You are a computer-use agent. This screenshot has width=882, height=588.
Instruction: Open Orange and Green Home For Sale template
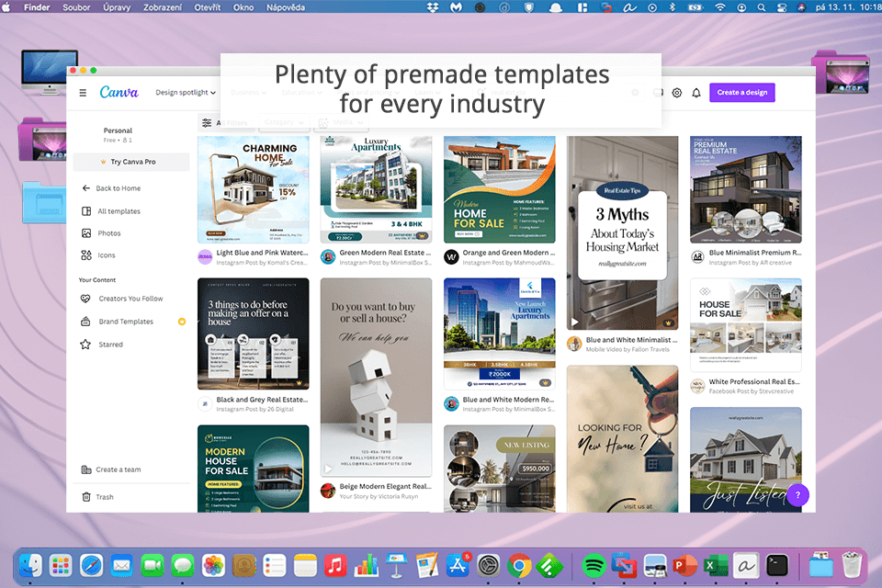pyautogui.click(x=500, y=189)
